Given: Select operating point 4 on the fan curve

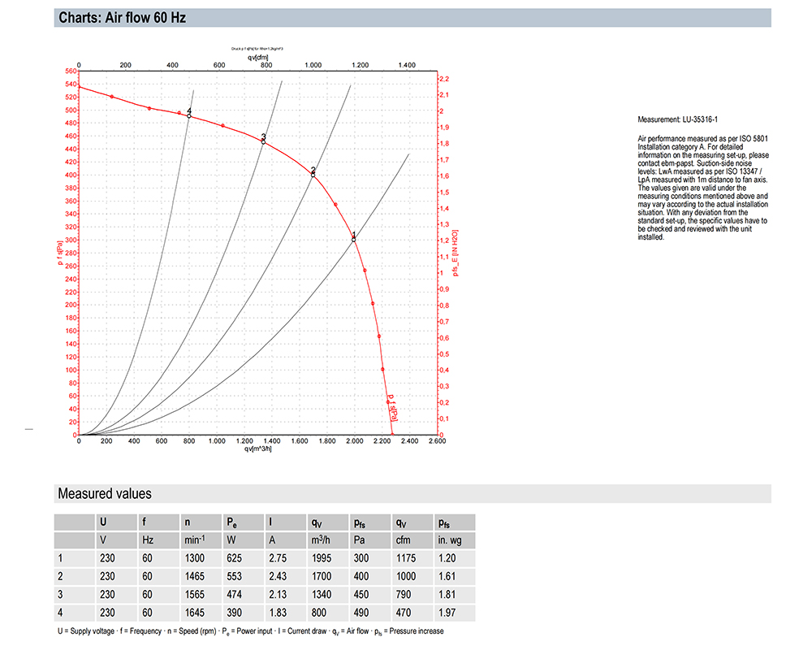Looking at the screenshot, I should click(x=189, y=115).
